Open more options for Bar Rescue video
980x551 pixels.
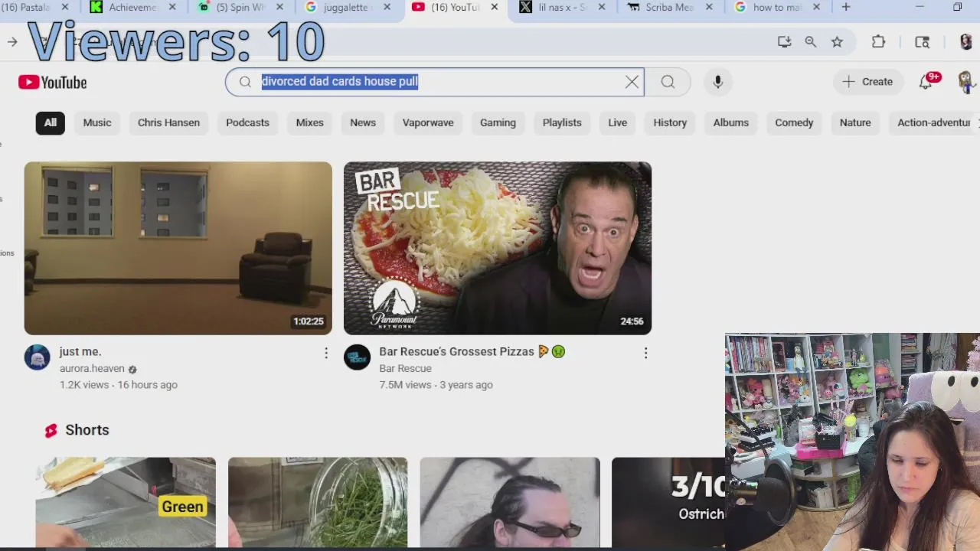[x=645, y=353]
